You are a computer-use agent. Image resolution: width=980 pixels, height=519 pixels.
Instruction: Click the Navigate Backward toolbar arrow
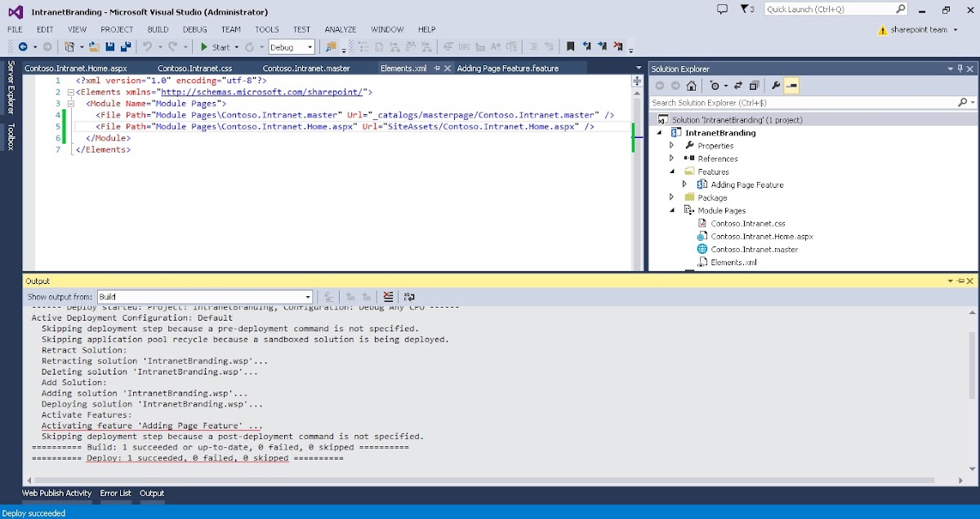coord(23,47)
